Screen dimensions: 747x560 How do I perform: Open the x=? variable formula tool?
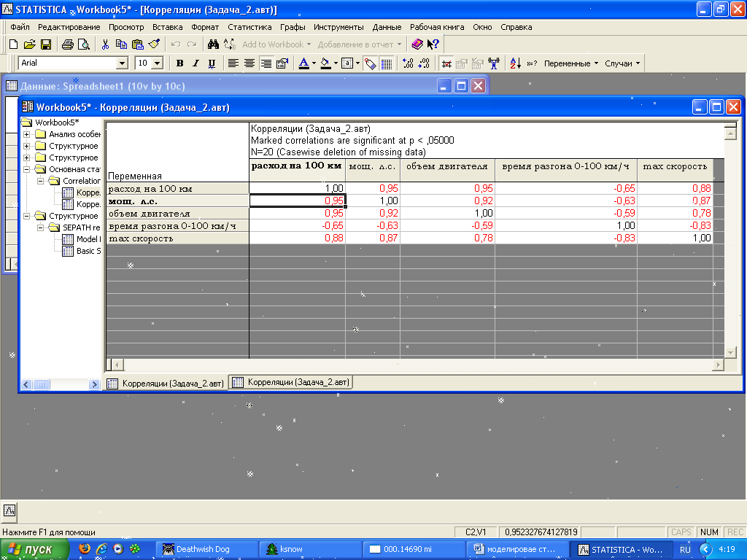[x=532, y=63]
